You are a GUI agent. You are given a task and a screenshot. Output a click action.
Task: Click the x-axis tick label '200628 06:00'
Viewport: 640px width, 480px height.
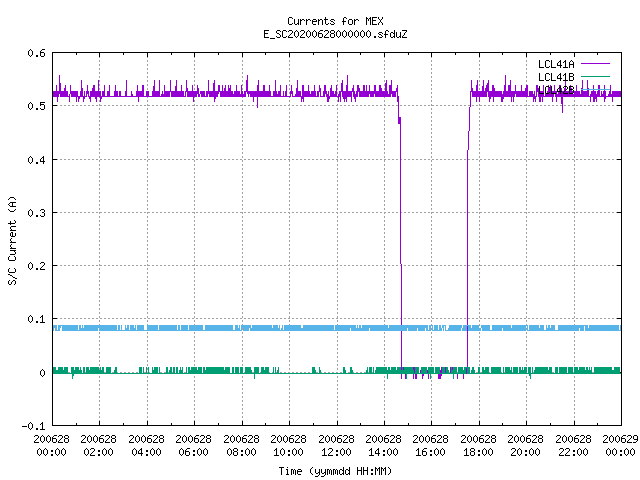[x=193, y=445]
